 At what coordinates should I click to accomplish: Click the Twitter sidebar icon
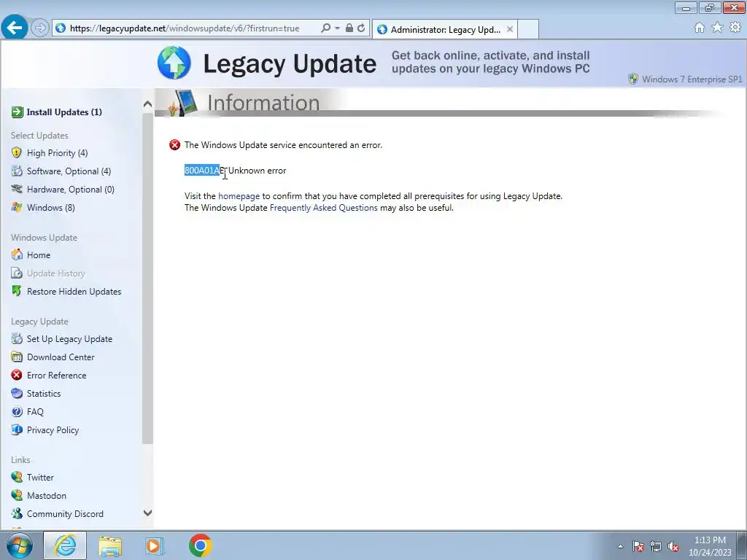pos(17,477)
